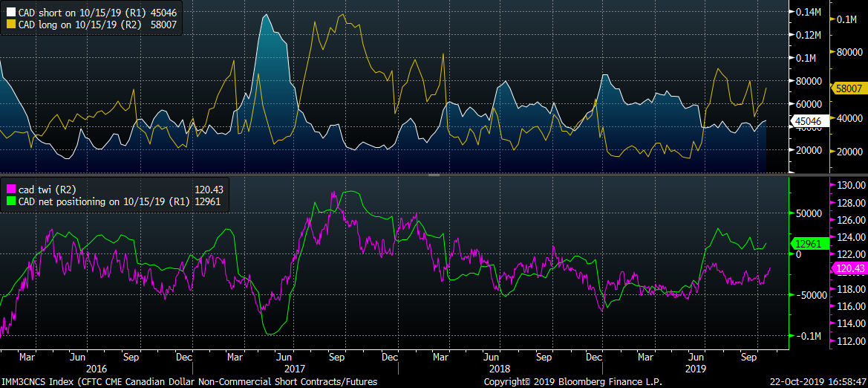Click the 22-Oct-2019 timestamp in footer
868x388 pixels.
pos(815,382)
